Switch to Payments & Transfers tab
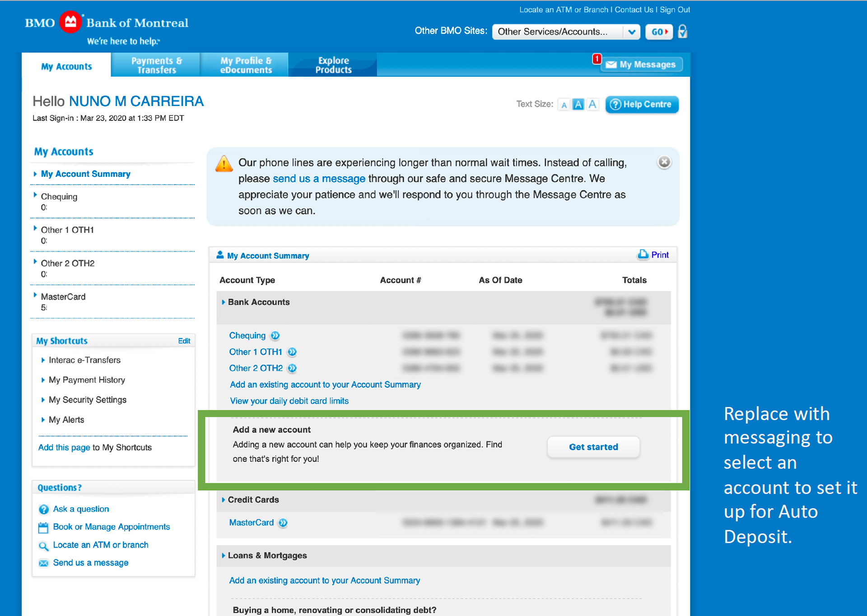Viewport: 867px width, 616px height. [156, 65]
